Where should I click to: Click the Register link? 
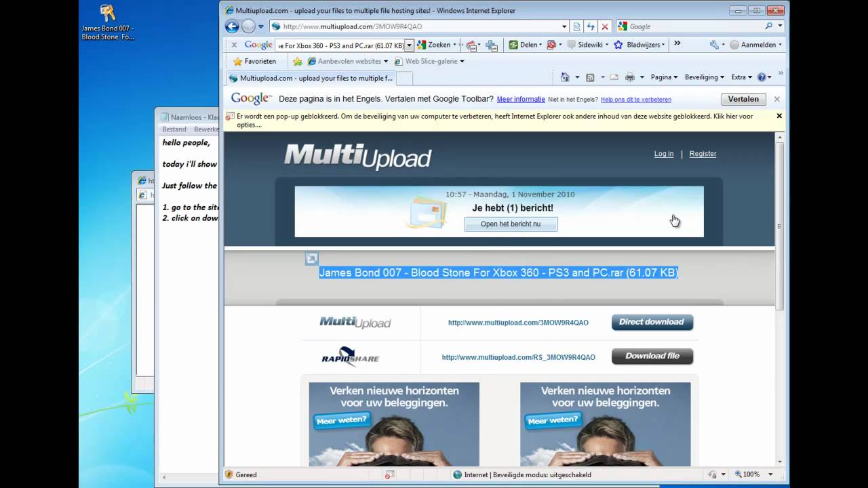click(x=703, y=154)
